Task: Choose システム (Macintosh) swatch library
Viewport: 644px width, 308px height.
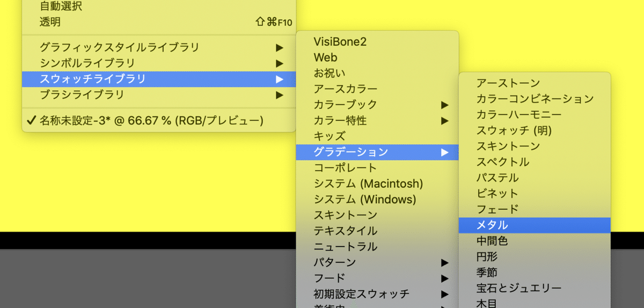Action: coord(377,184)
